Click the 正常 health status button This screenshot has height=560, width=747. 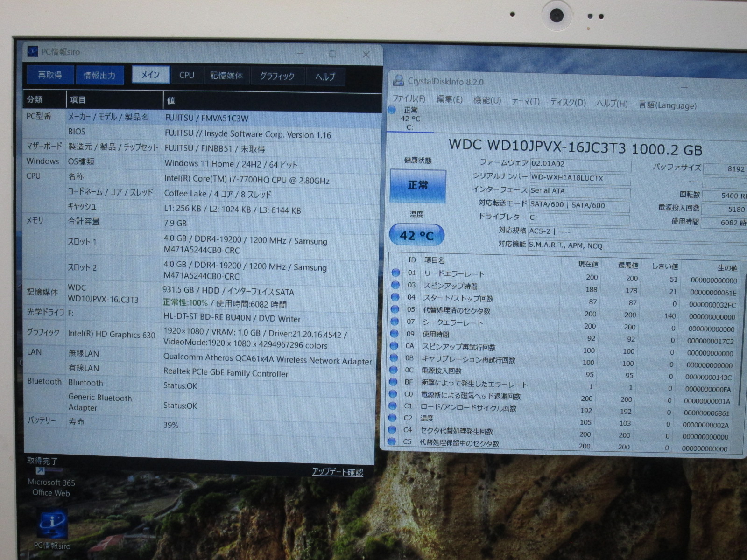[x=418, y=185]
